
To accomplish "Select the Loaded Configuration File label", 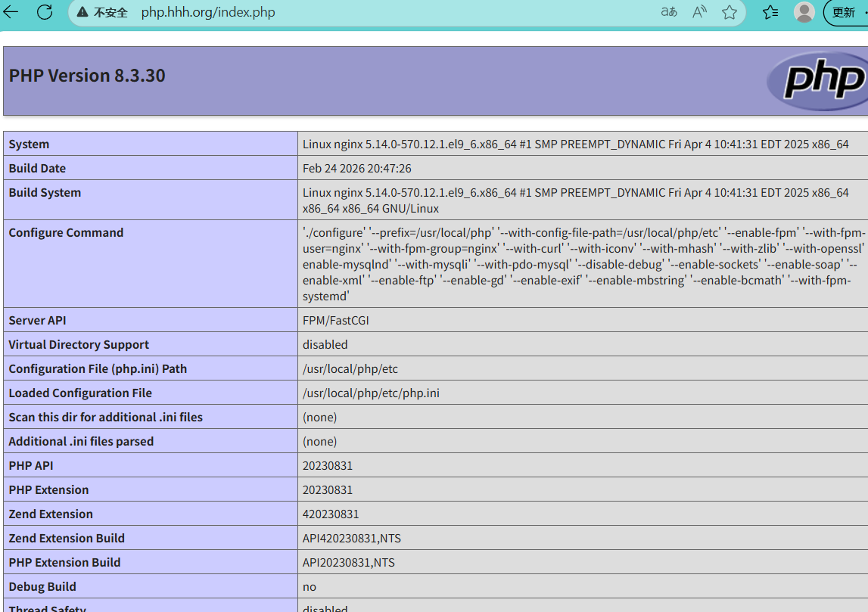I will (80, 393).
